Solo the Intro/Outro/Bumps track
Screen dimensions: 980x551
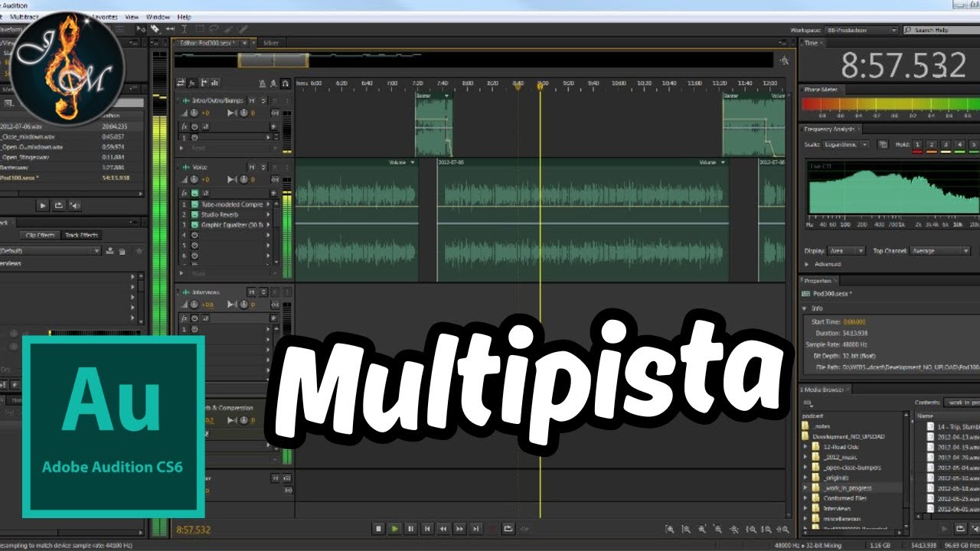(263, 100)
